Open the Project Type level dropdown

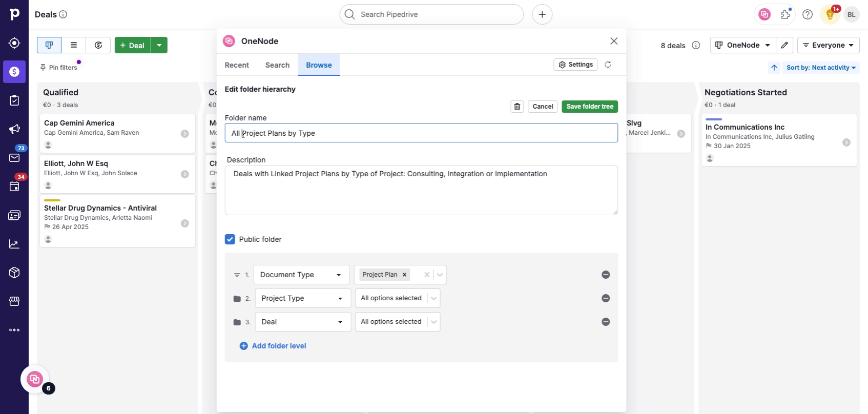[303, 298]
